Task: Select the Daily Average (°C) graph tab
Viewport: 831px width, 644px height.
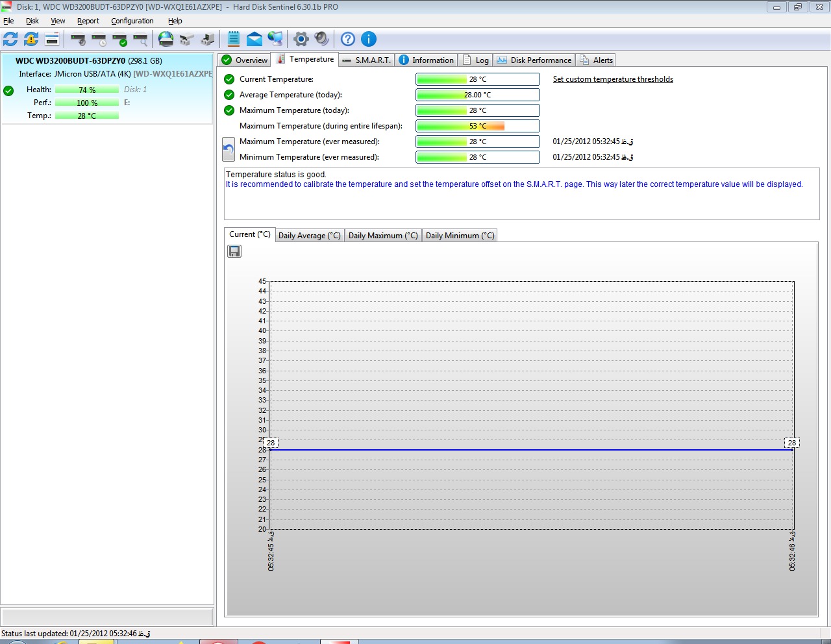Action: [309, 236]
